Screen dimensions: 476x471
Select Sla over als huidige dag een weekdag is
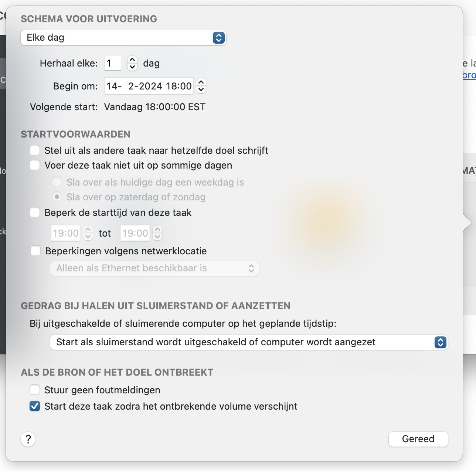click(x=57, y=182)
